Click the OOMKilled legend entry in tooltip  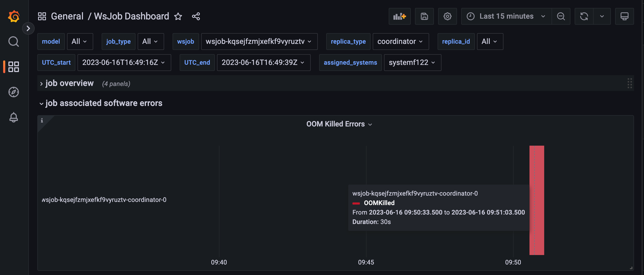(x=373, y=203)
